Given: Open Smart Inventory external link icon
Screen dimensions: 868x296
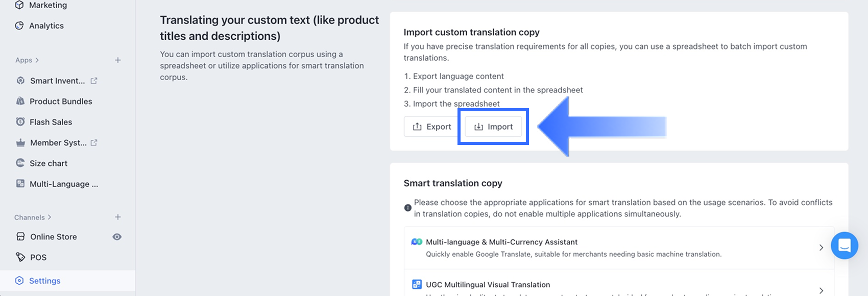Looking at the screenshot, I should point(94,81).
